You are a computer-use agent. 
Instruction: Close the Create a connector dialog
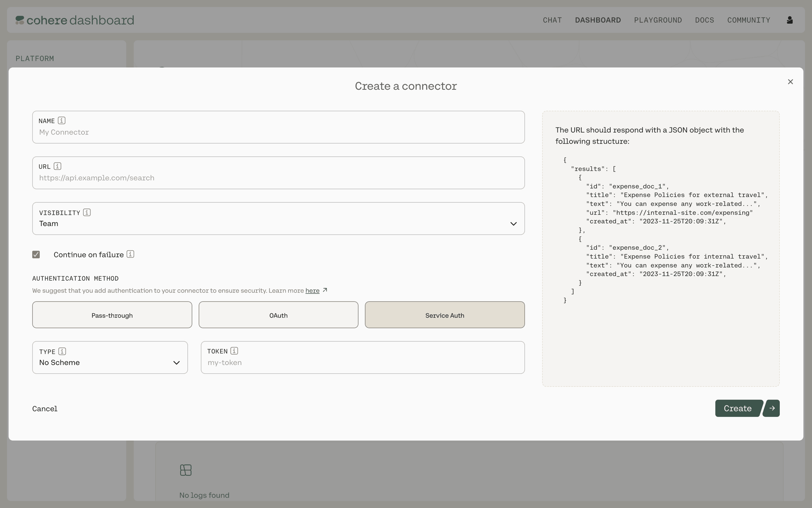790,82
